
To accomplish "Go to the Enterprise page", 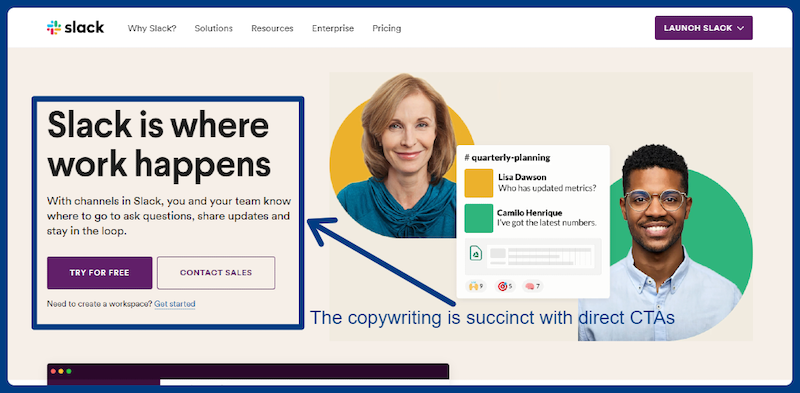I will pos(333,28).
